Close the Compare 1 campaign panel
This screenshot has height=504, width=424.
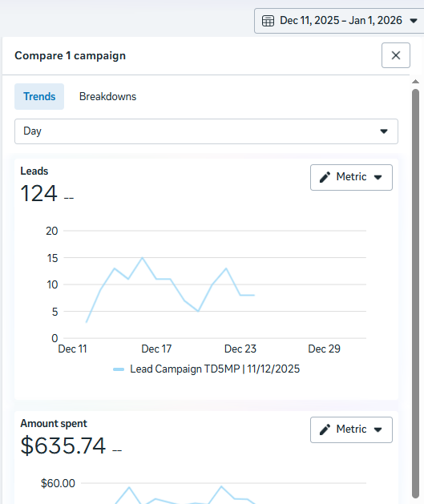(396, 55)
